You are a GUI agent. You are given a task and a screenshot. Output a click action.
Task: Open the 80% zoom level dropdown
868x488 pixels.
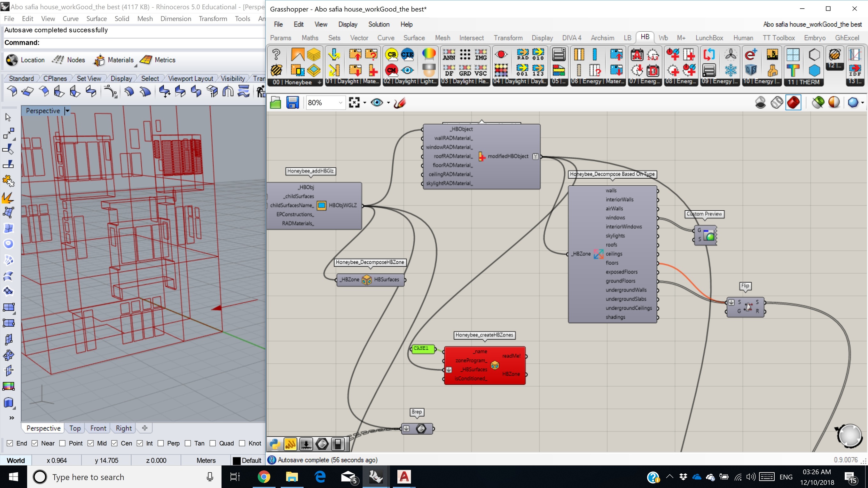[340, 103]
